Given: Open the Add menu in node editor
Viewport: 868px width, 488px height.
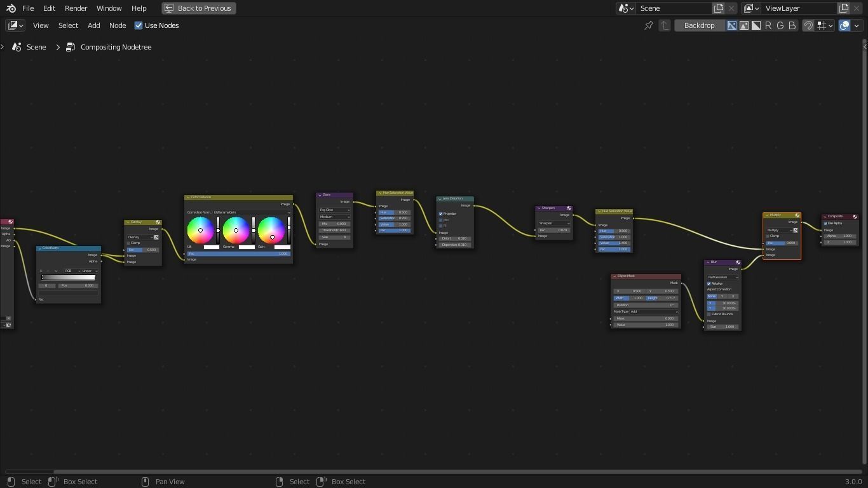Looking at the screenshot, I should coord(93,25).
